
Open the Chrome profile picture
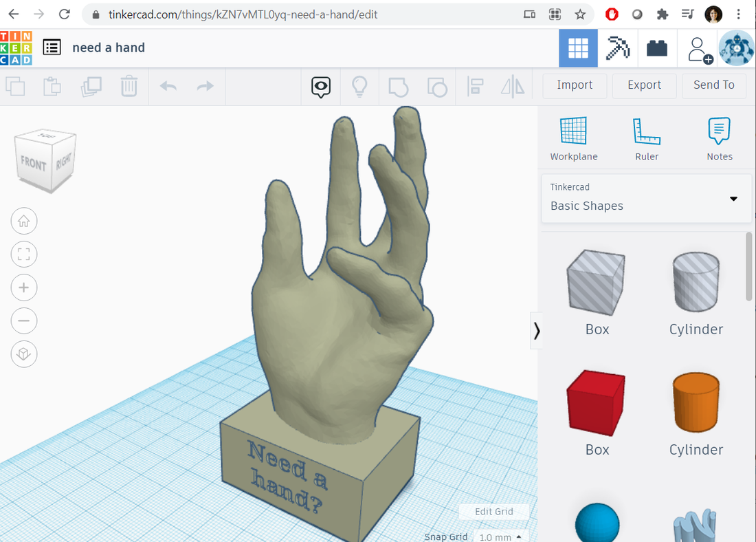tap(713, 14)
